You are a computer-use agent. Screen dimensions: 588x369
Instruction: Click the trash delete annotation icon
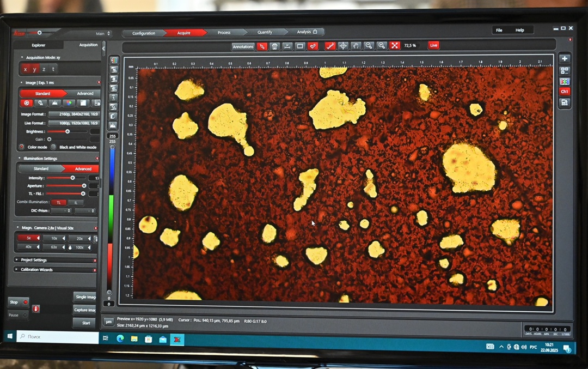click(x=275, y=46)
